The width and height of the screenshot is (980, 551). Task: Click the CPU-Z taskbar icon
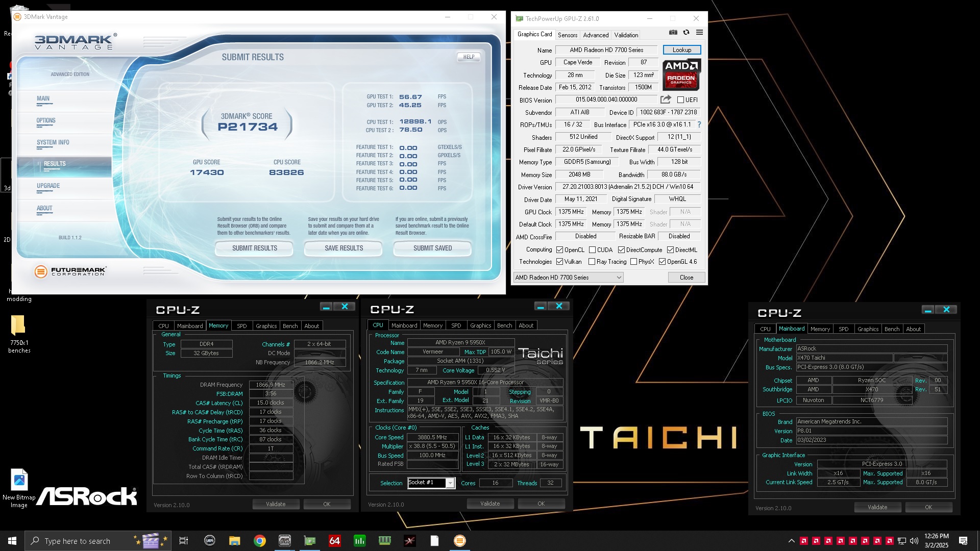(284, 541)
